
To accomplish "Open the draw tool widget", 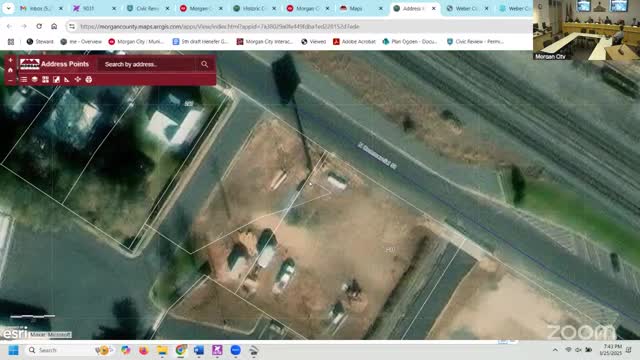I will [x=56, y=80].
